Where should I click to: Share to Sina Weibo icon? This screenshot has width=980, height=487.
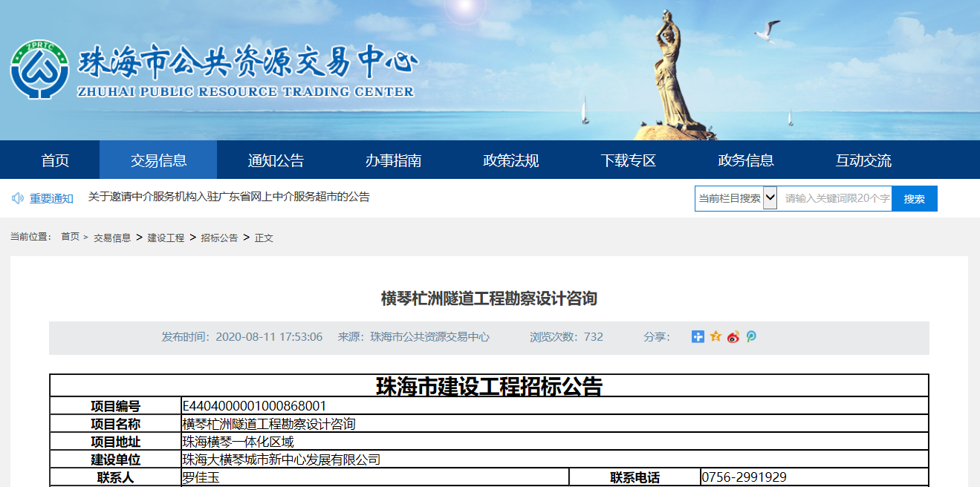[x=733, y=337]
